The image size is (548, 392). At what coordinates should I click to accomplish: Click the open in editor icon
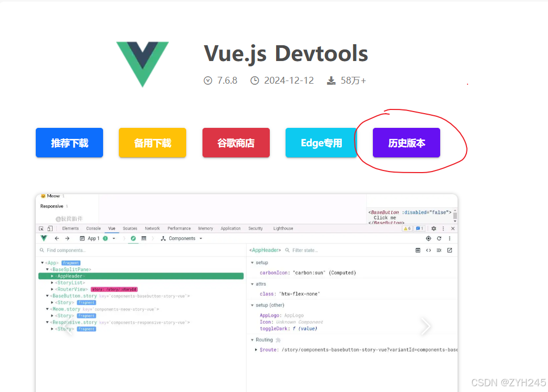point(450,250)
